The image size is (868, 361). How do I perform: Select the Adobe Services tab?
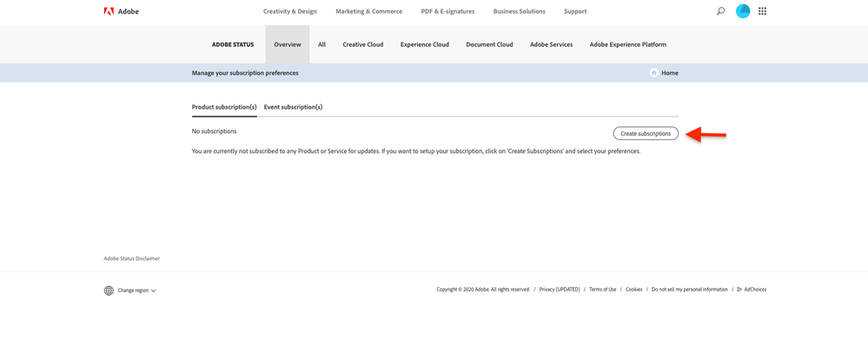click(552, 44)
